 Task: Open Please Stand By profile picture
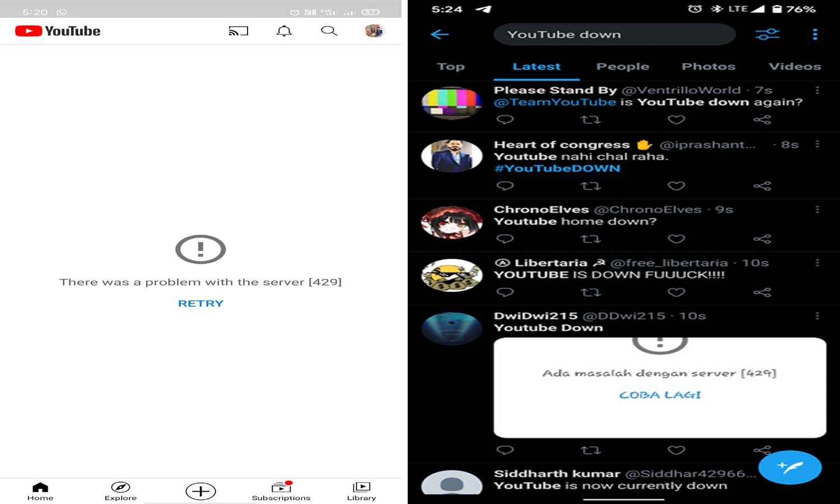[451, 102]
